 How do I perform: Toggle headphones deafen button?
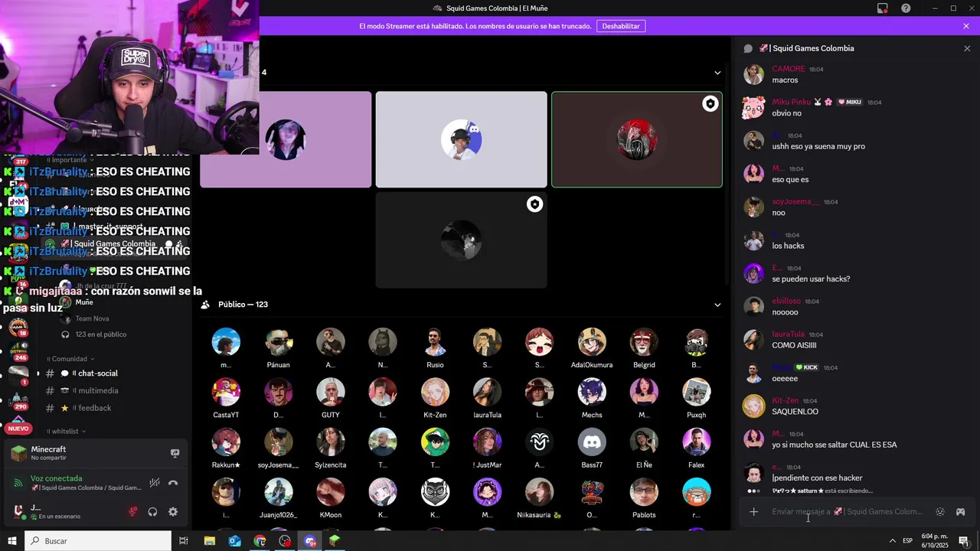(x=152, y=512)
